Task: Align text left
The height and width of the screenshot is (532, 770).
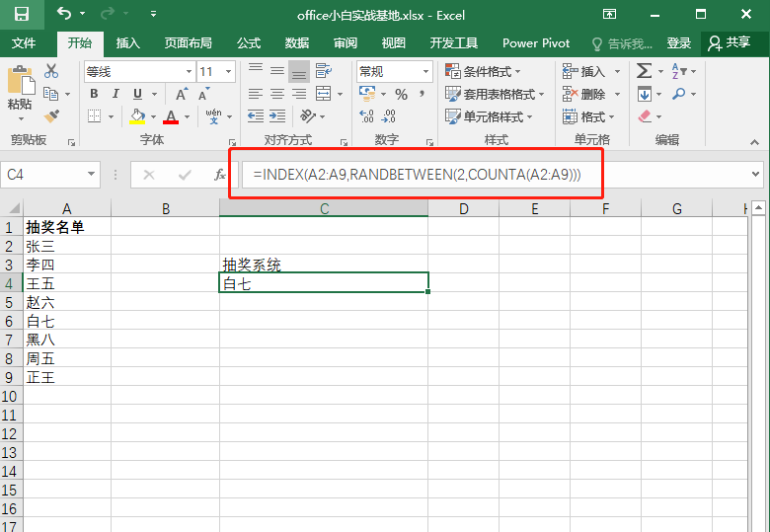Action: click(256, 93)
